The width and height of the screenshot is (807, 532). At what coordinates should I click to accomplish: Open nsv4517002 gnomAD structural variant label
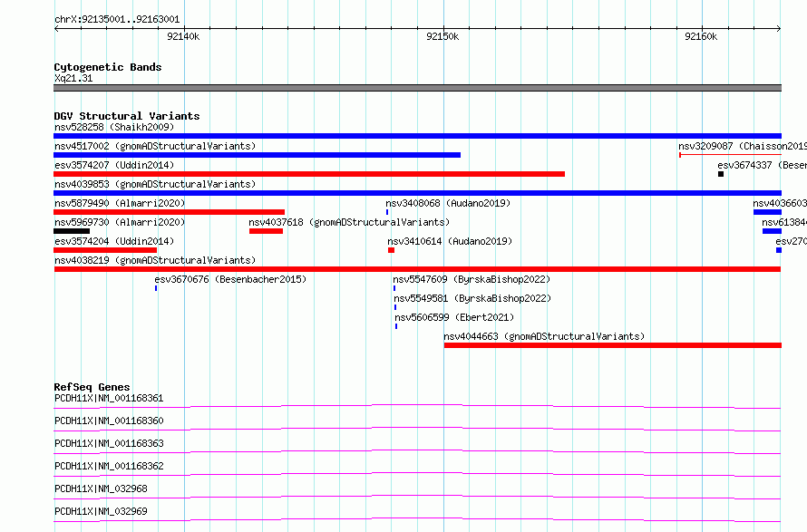click(155, 146)
